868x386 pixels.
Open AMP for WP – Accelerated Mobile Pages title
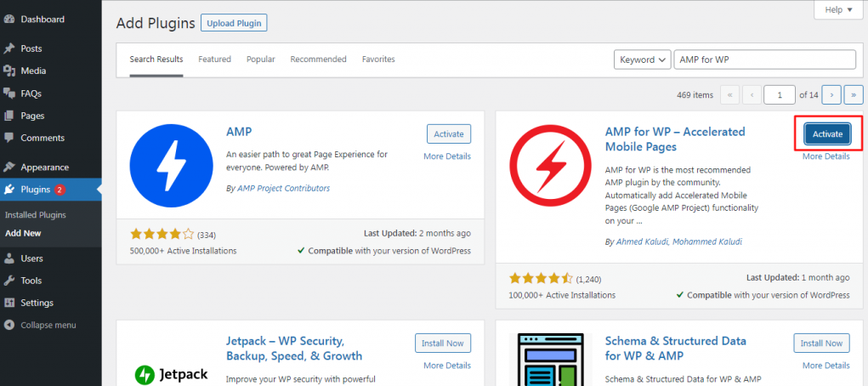[x=675, y=139]
